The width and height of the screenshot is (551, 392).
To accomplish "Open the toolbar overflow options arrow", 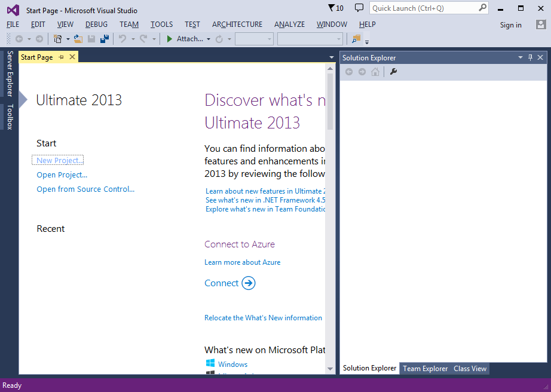I will [x=367, y=42].
